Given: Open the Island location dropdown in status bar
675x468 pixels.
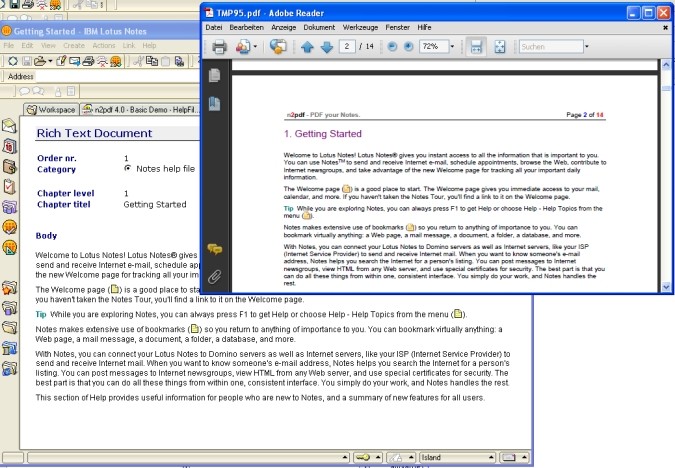Looking at the screenshot, I should click(458, 457).
